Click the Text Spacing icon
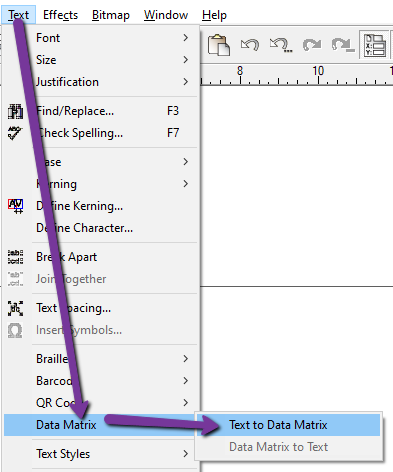Viewport: 393px width, 472px height. click(x=15, y=308)
